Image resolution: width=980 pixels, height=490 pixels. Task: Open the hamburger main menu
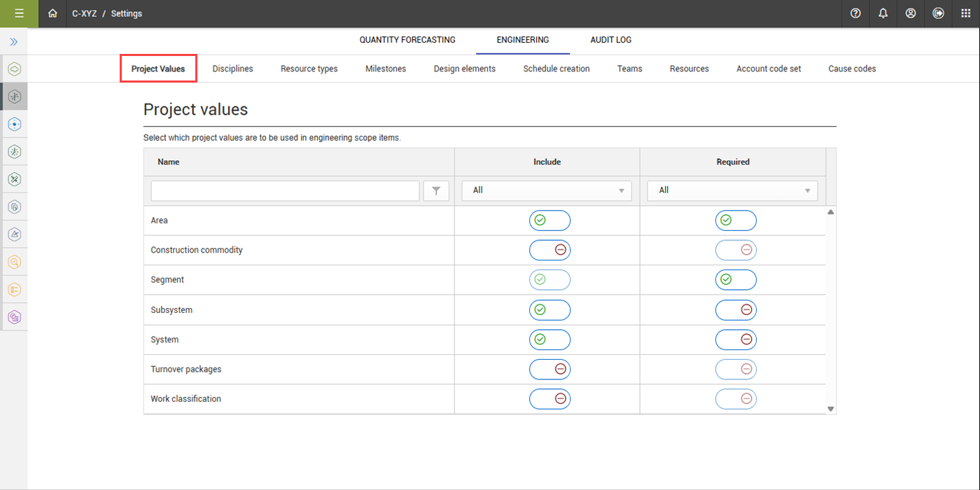coord(19,13)
